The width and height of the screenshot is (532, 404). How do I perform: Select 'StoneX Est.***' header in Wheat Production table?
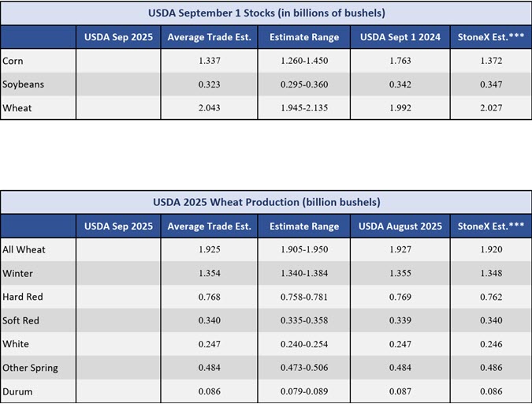click(x=491, y=226)
